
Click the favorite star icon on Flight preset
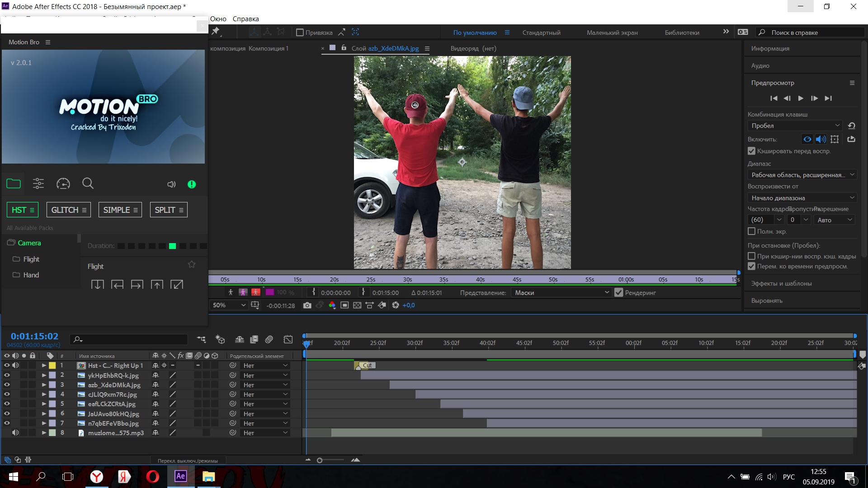click(x=192, y=264)
